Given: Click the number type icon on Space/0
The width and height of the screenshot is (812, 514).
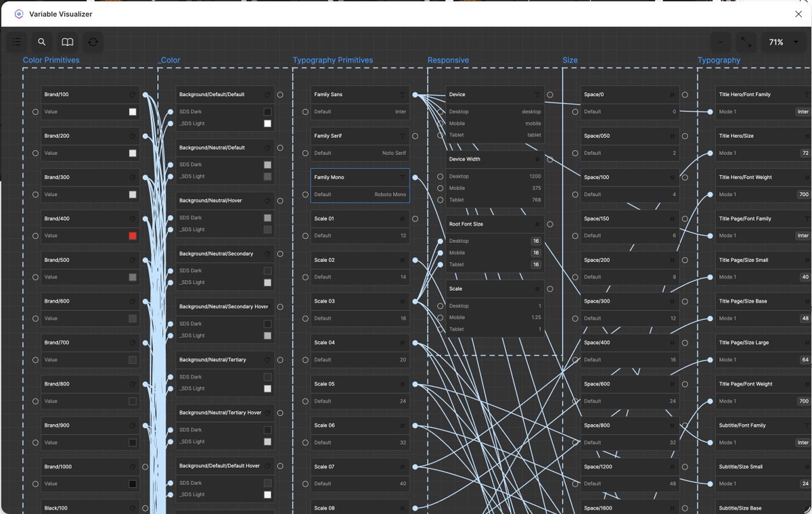Looking at the screenshot, I should tap(672, 95).
